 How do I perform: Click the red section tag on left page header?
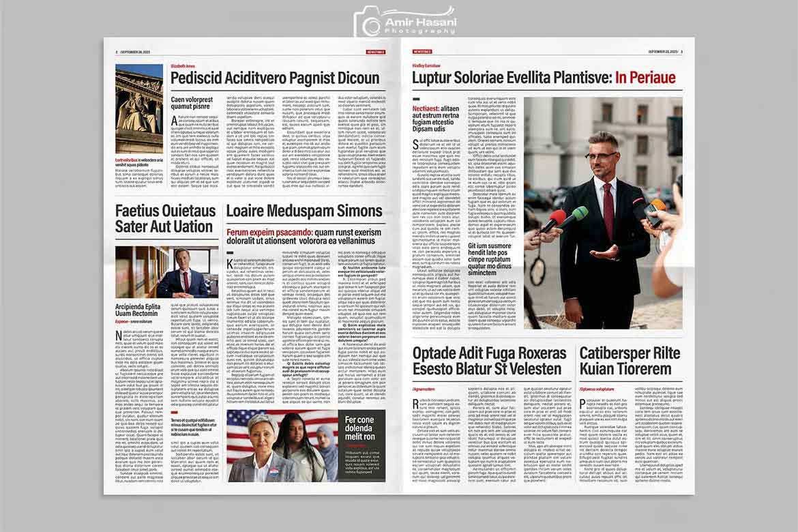[x=376, y=52]
